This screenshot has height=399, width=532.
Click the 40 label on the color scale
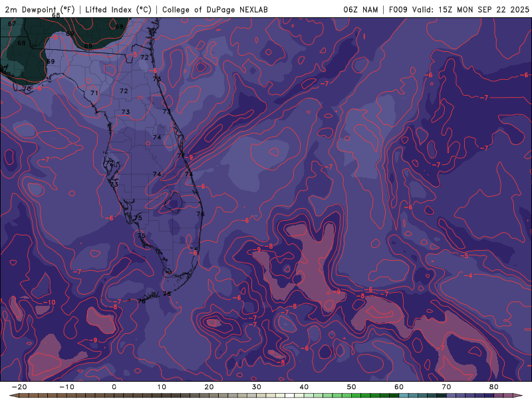tap(304, 387)
